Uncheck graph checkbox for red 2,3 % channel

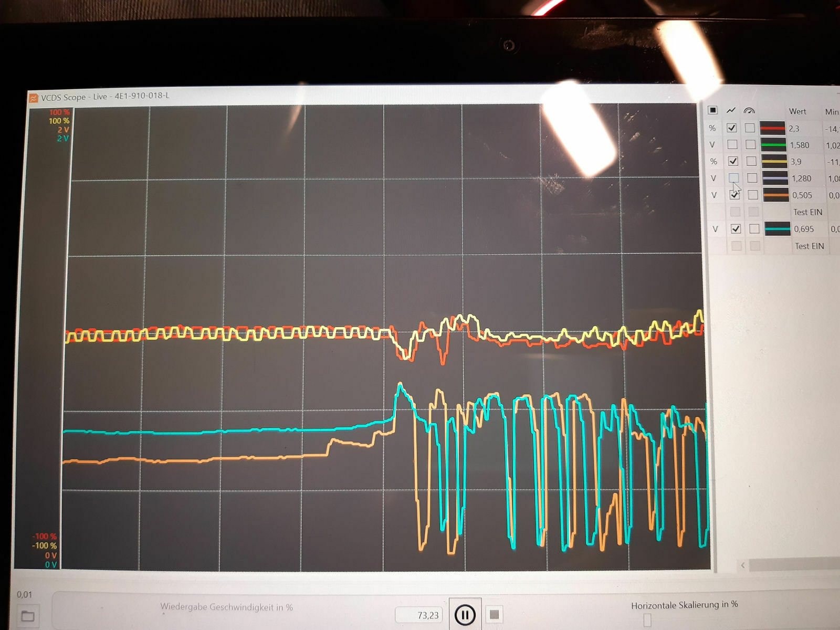coord(731,128)
